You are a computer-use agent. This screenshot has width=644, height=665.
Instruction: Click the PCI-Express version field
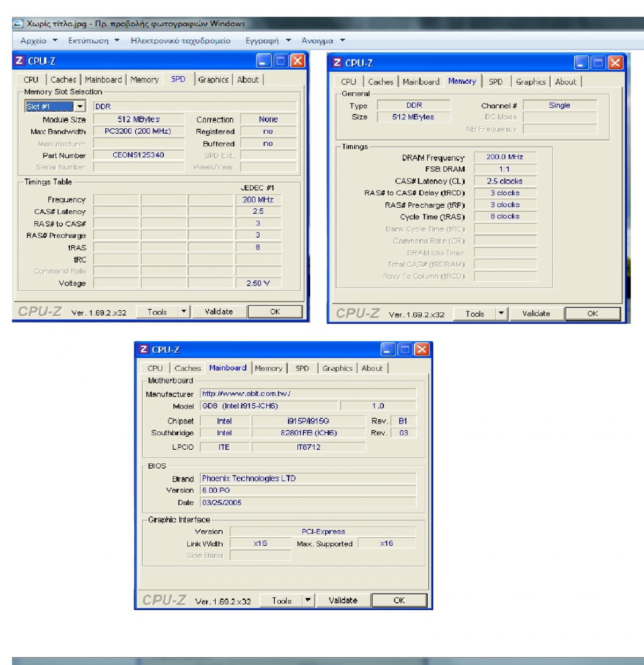[x=323, y=531]
